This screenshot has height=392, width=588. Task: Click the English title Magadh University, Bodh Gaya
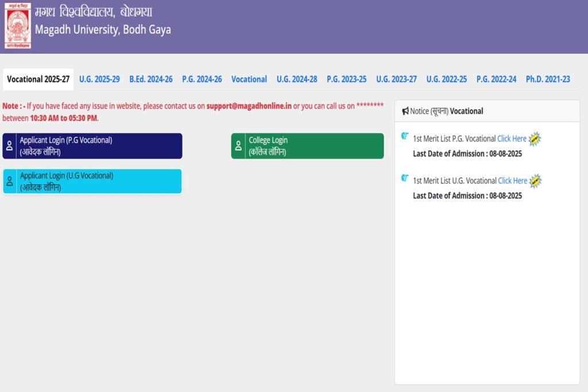click(103, 30)
